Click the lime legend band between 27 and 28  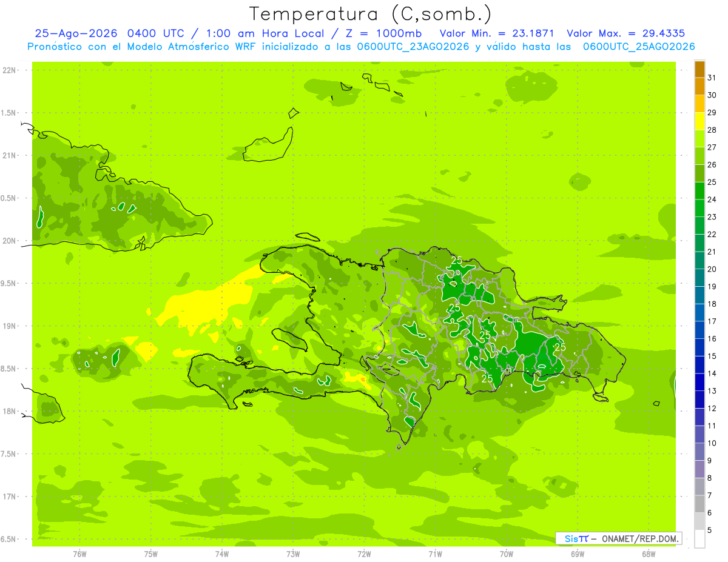(x=699, y=139)
